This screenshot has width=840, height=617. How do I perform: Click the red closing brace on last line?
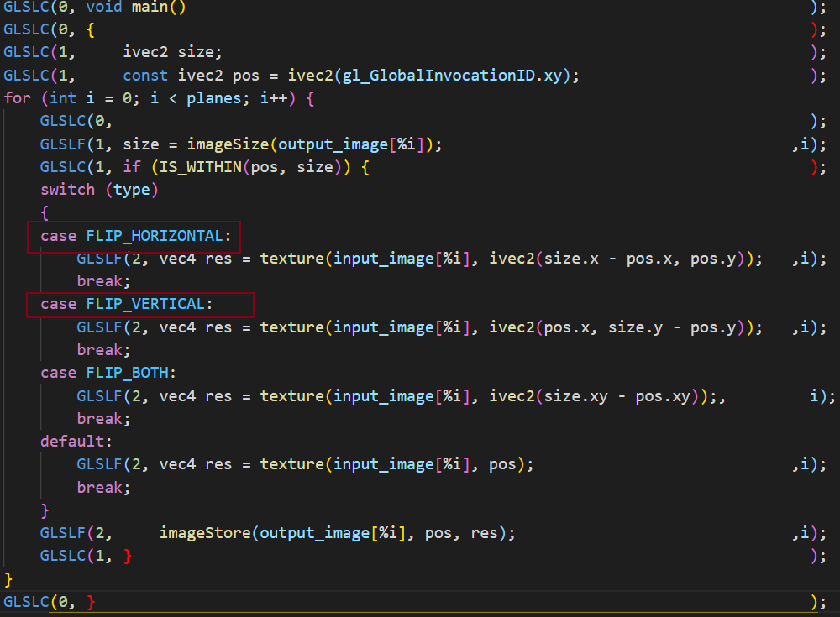coord(91,601)
